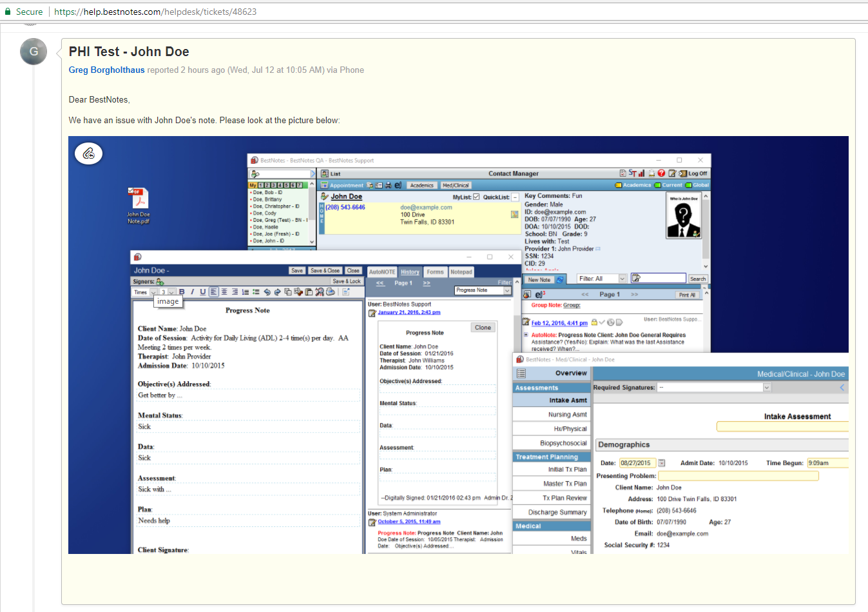
Task: Click the New Note button
Action: [x=539, y=280]
